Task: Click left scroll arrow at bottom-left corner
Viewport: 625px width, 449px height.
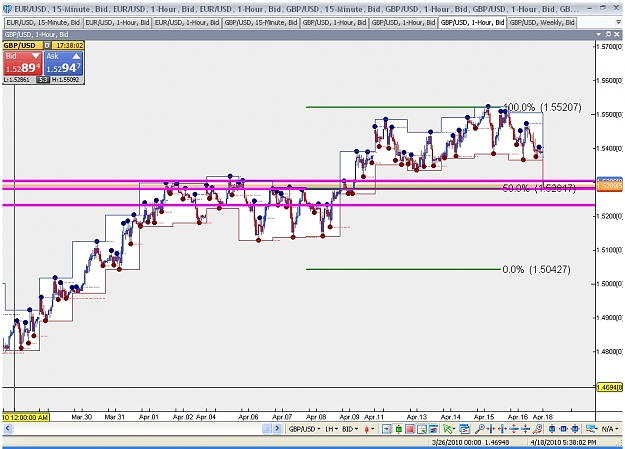Action: (x=8, y=429)
